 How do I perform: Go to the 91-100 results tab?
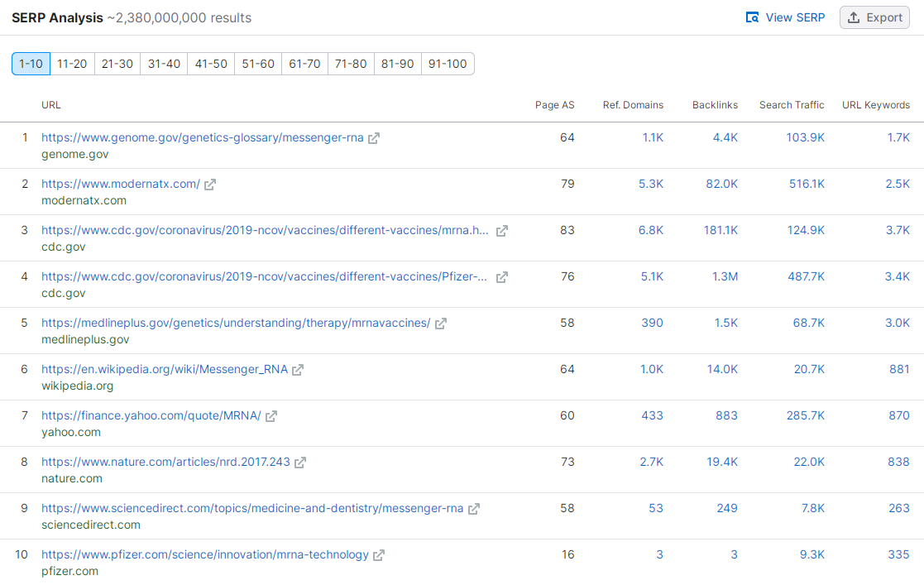point(448,64)
